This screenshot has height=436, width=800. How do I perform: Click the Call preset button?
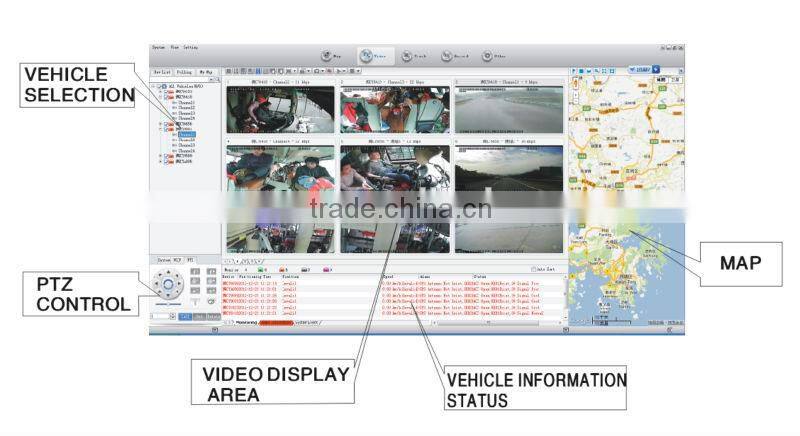(184, 316)
